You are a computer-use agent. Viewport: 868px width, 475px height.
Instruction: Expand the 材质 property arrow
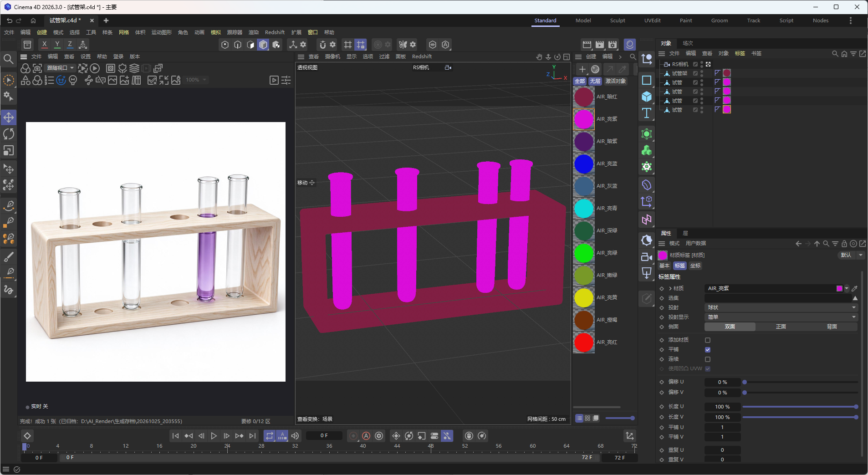coord(670,288)
